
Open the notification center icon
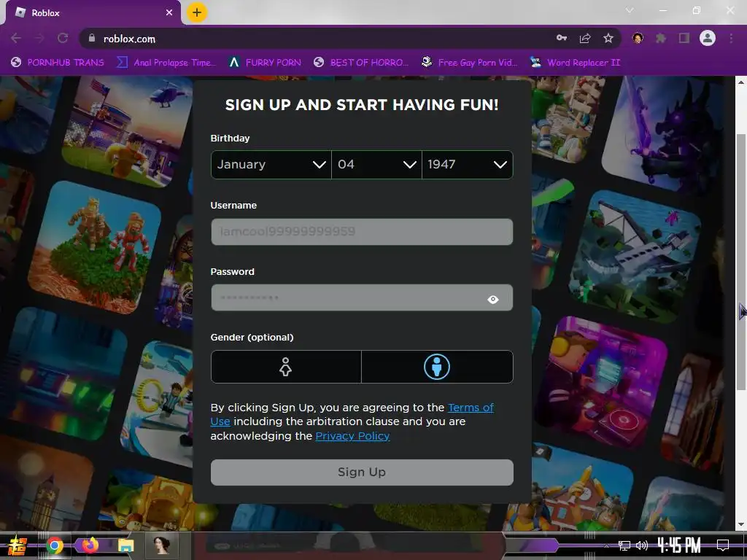point(723,545)
